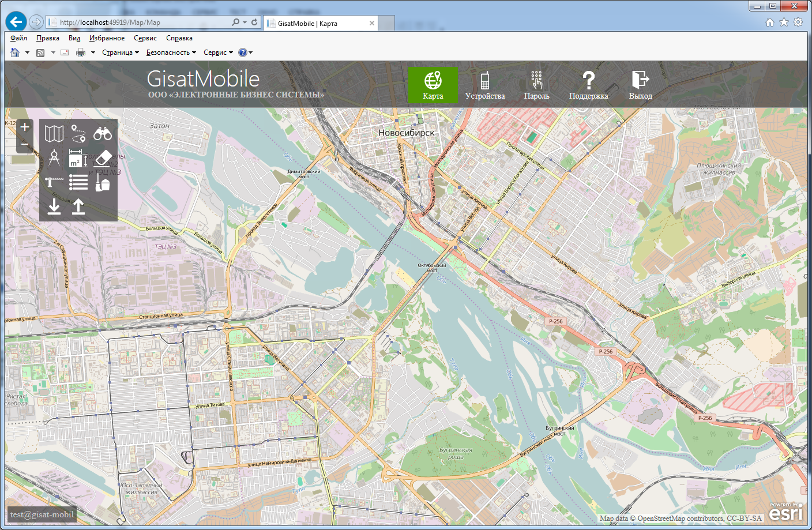Select the eraser tool
Image resolution: width=812 pixels, height=530 pixels.
tap(103, 158)
